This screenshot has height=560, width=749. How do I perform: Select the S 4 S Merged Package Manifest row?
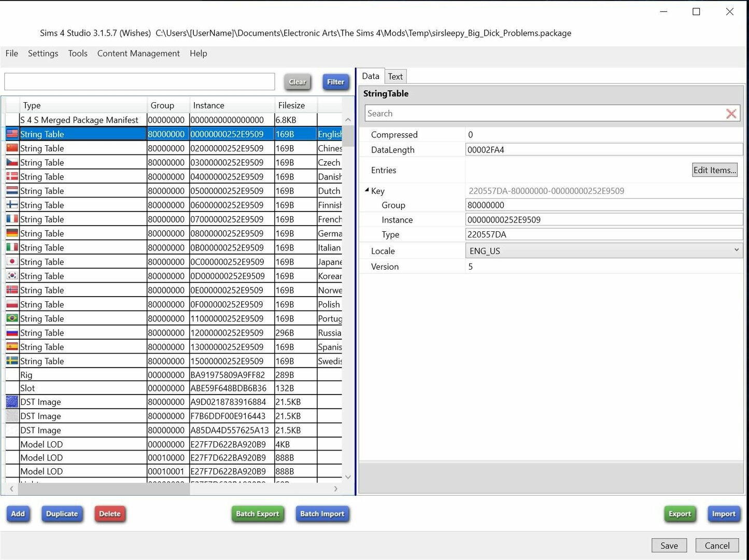[x=174, y=120]
